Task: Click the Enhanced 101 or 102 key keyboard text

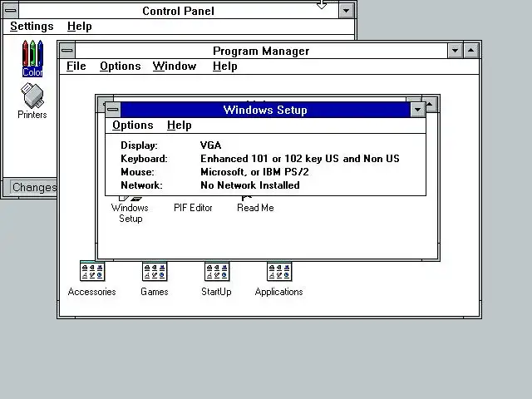Action: 300,159
